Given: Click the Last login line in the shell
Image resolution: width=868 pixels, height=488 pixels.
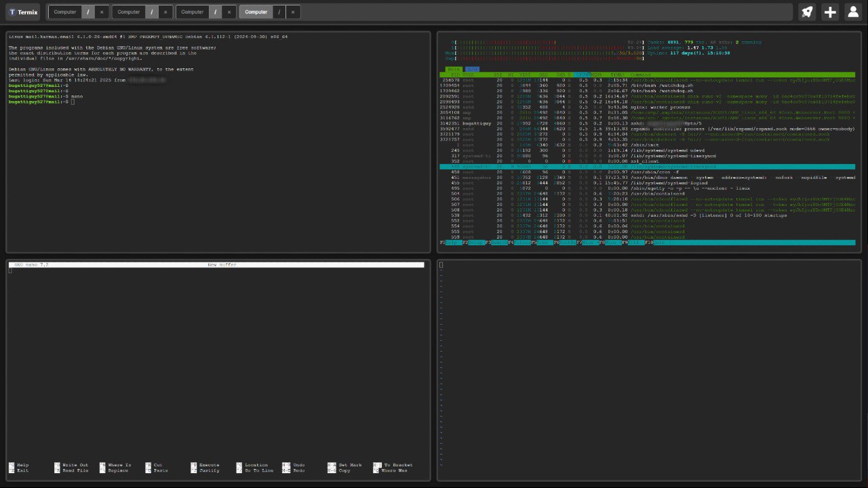Looking at the screenshot, I should pos(87,80).
